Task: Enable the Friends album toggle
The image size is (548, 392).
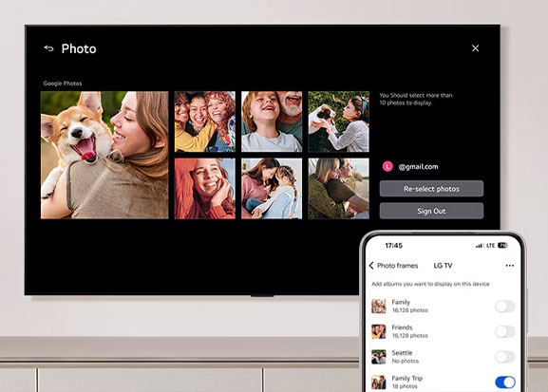Action: coord(504,331)
